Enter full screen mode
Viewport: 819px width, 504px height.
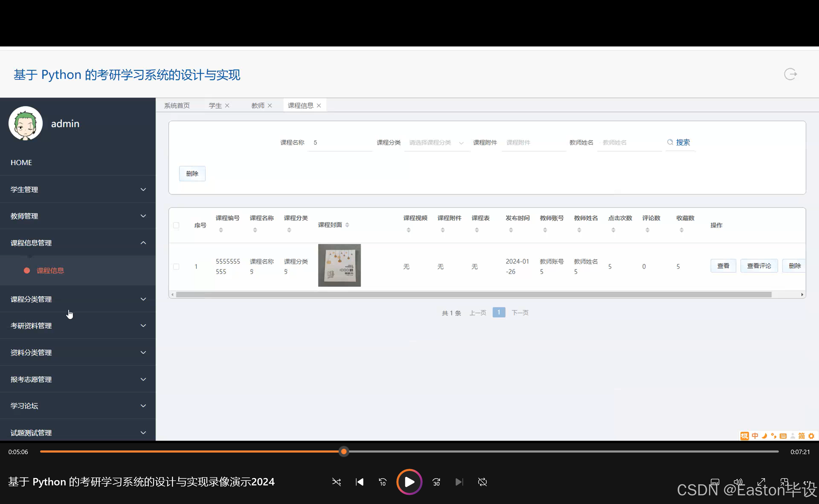761,482
